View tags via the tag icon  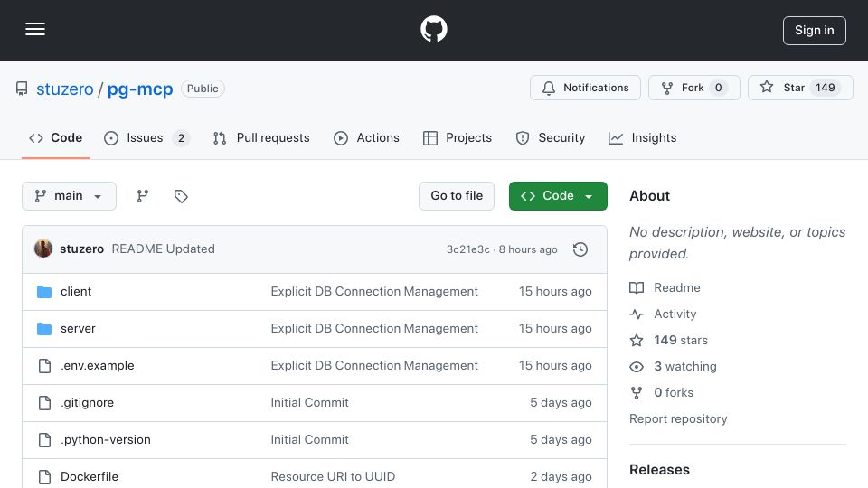pos(181,196)
